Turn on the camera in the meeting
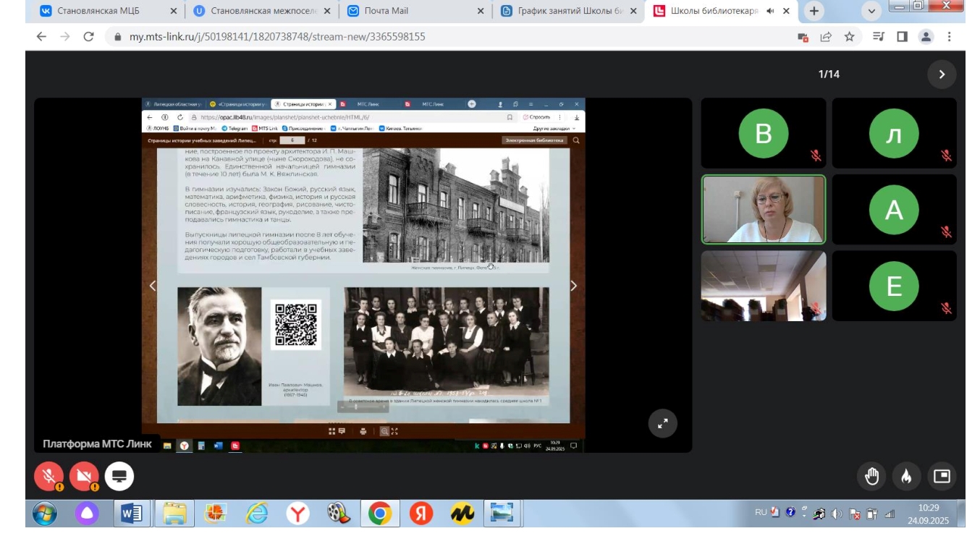This screenshot has width=980, height=544. [x=84, y=476]
